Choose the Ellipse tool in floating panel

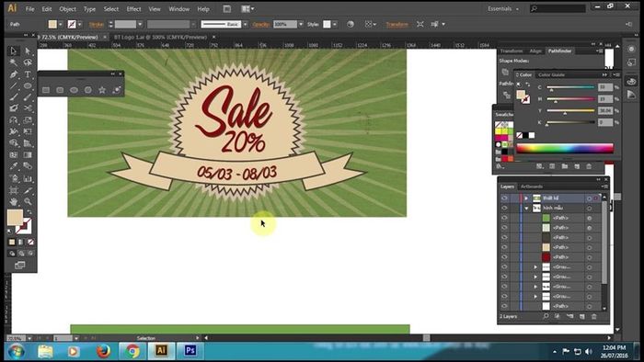74,90
